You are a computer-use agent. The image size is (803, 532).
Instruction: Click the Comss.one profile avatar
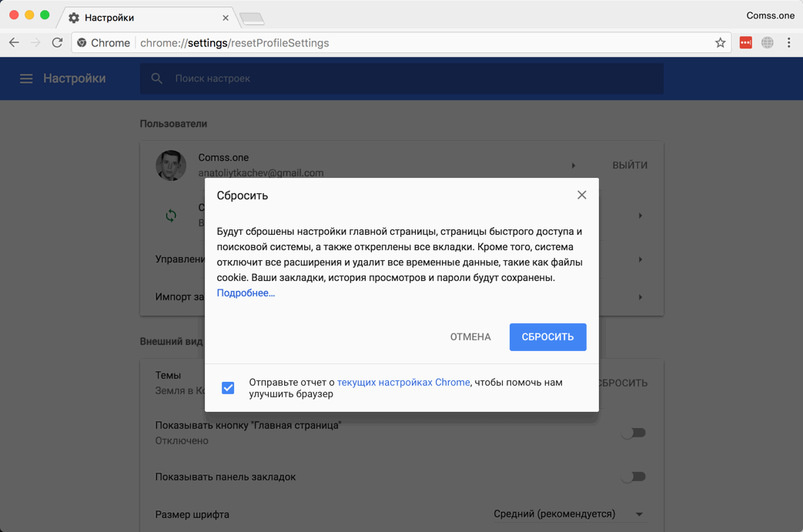171,166
